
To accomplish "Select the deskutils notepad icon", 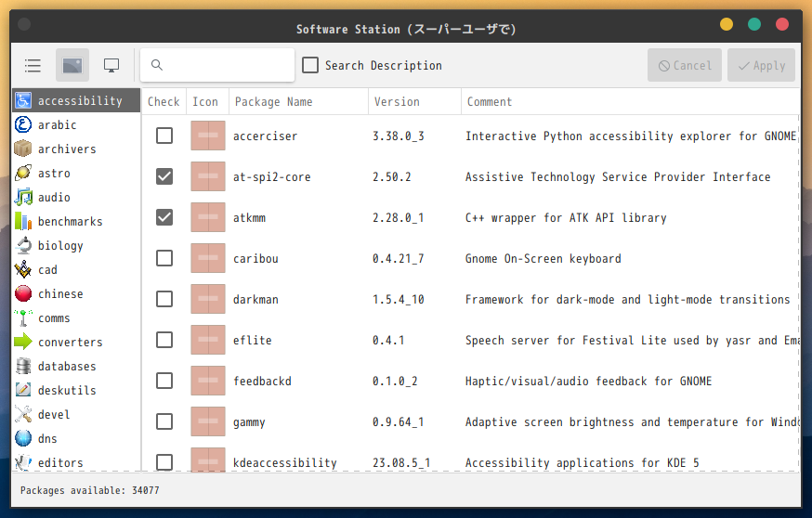I will (23, 390).
